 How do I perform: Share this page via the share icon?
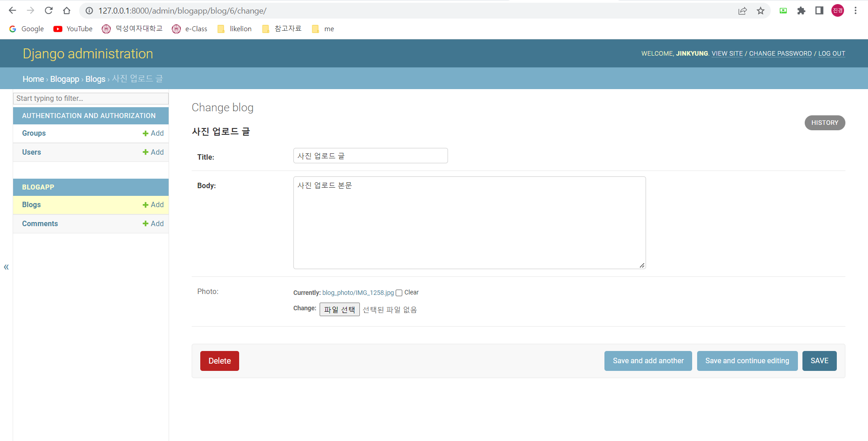coord(742,11)
